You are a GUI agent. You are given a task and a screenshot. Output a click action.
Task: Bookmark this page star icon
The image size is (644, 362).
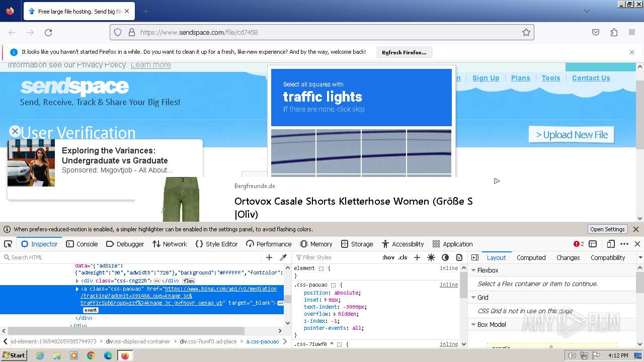526,32
